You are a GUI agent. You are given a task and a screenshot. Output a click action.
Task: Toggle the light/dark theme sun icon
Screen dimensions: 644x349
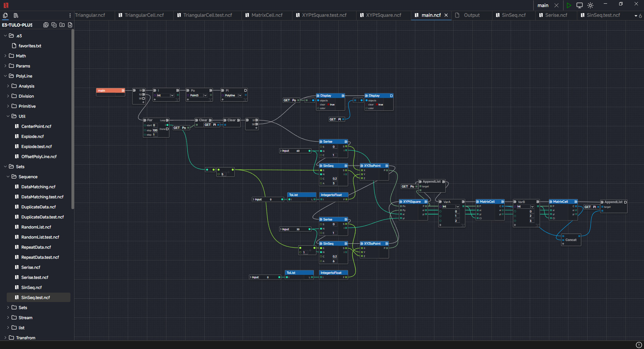590,5
